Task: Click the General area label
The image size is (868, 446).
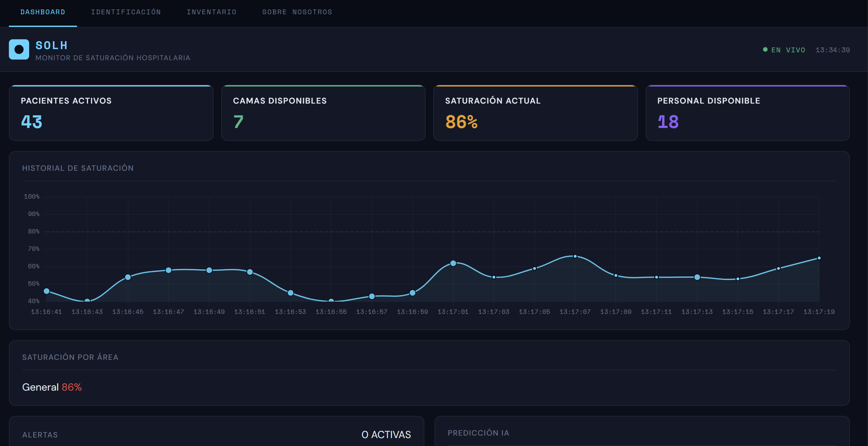Action: 41,387
